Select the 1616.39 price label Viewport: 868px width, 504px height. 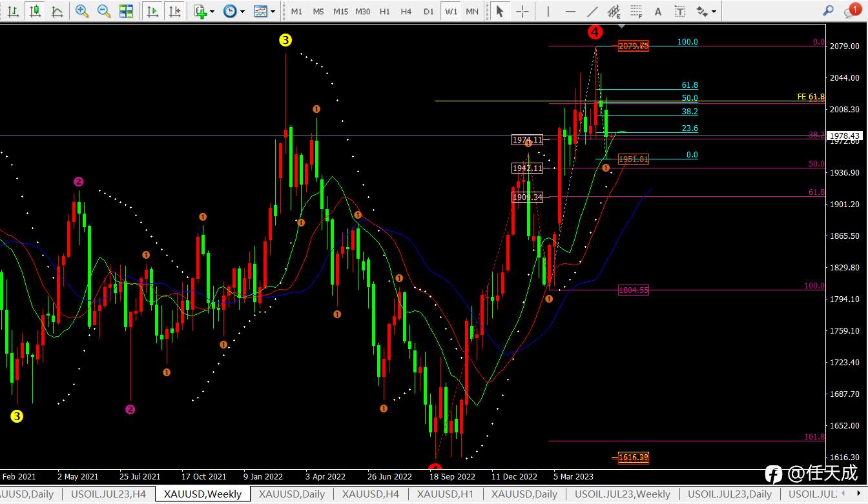click(x=634, y=458)
